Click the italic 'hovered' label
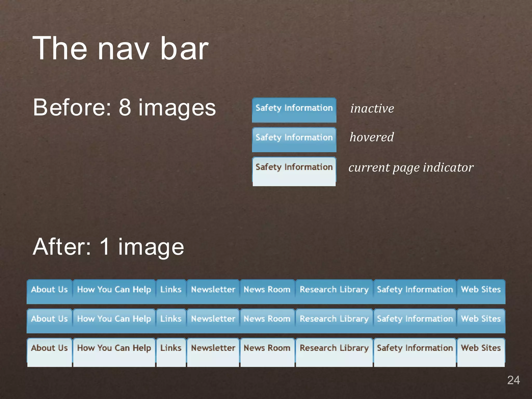The image size is (532, 399). [x=372, y=137]
